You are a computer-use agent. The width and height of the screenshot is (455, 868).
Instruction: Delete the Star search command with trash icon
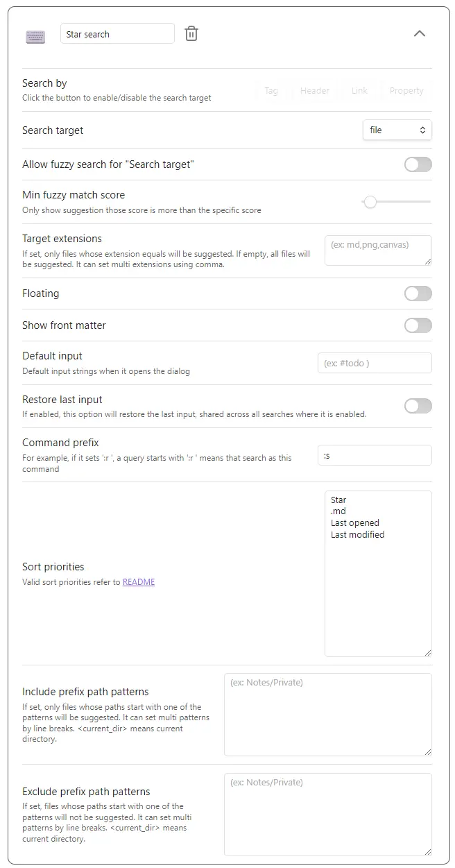tap(191, 34)
